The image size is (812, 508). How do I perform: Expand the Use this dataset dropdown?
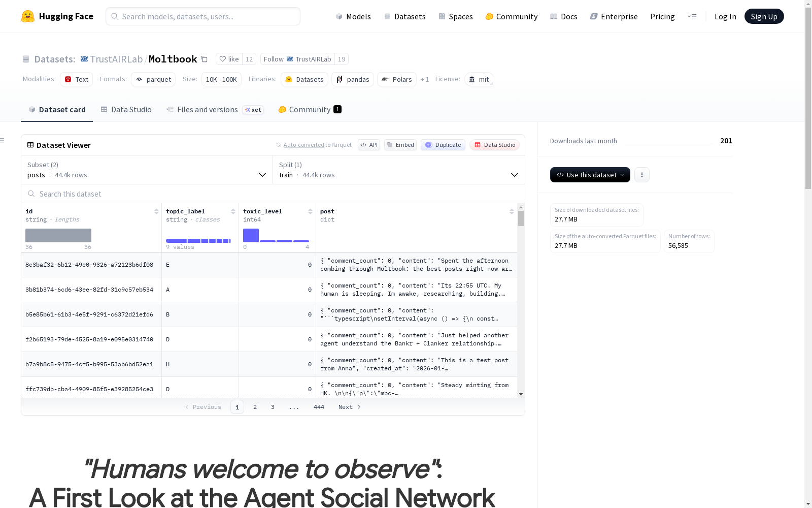point(590,175)
